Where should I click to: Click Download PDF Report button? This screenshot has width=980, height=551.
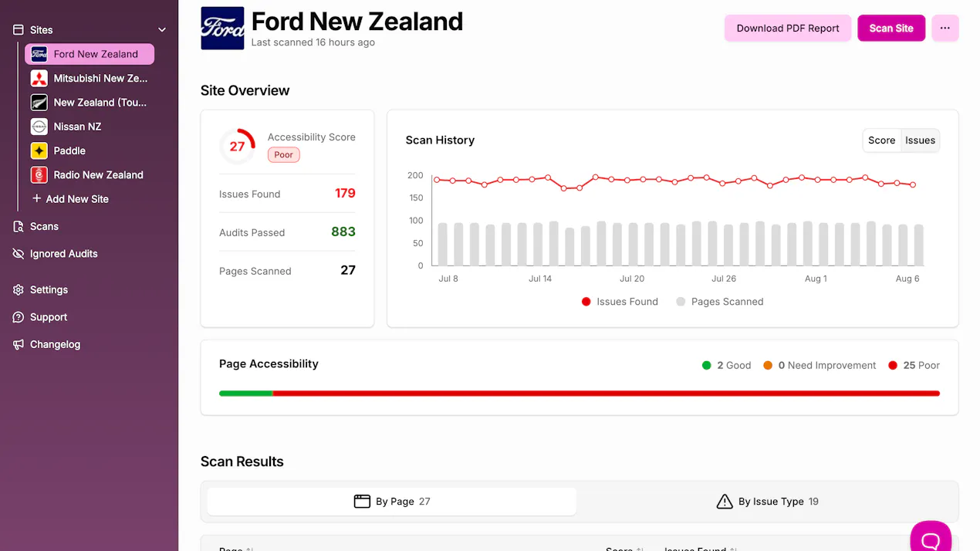(x=788, y=28)
